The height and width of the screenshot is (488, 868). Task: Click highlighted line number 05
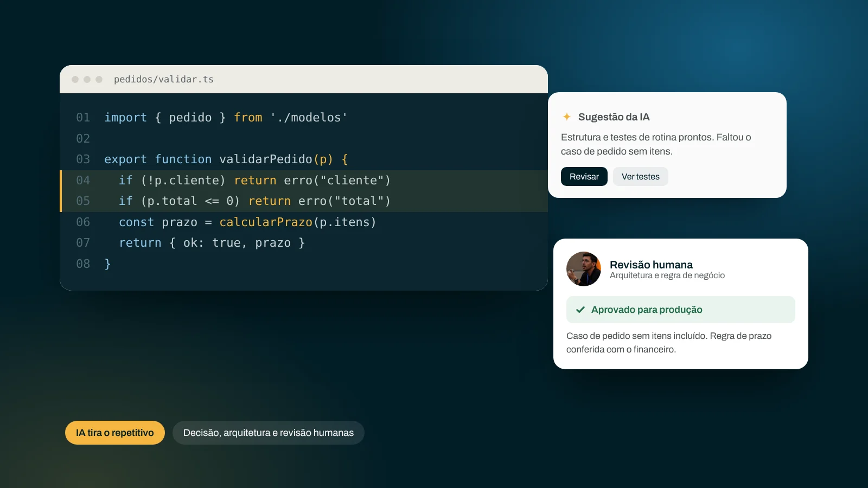click(83, 201)
